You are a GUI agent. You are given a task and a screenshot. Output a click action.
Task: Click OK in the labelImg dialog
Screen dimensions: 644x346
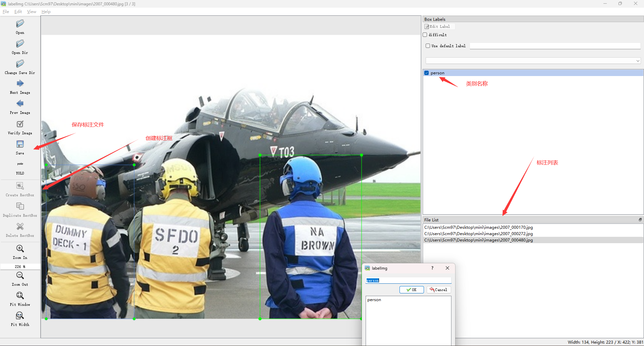412,290
